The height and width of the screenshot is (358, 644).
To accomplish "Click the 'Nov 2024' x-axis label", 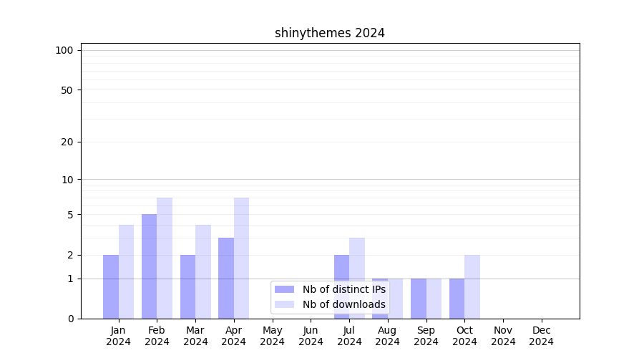I will 503,336.
